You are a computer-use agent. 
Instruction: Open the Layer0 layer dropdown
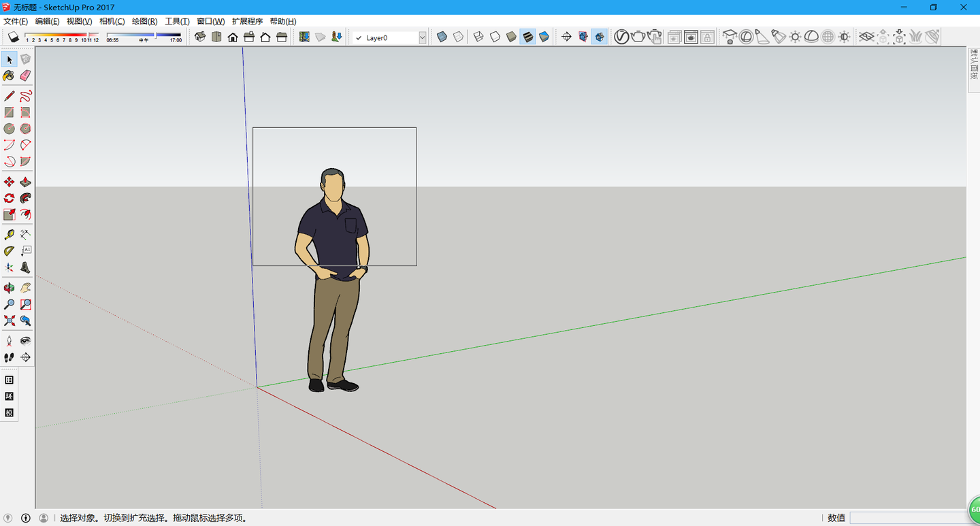[422, 38]
